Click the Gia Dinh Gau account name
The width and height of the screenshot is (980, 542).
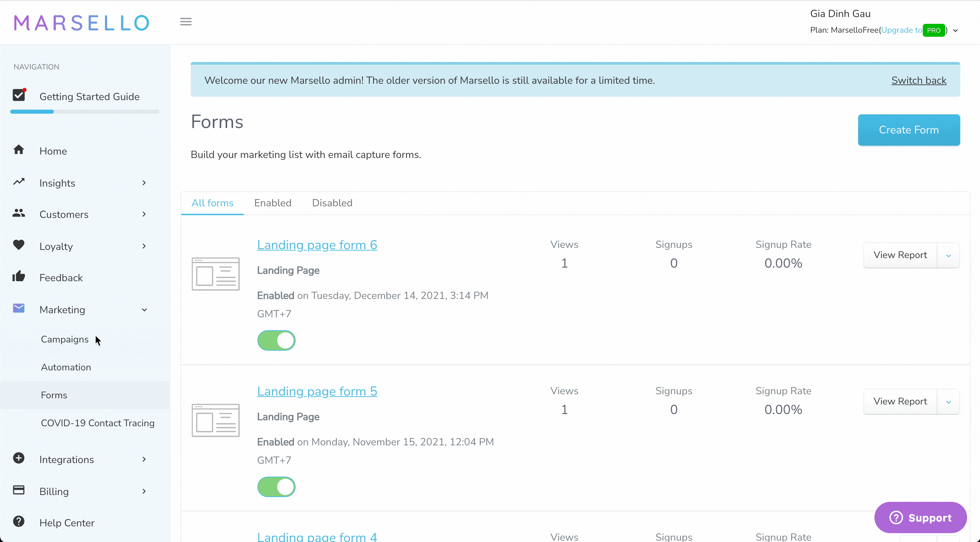tap(840, 14)
